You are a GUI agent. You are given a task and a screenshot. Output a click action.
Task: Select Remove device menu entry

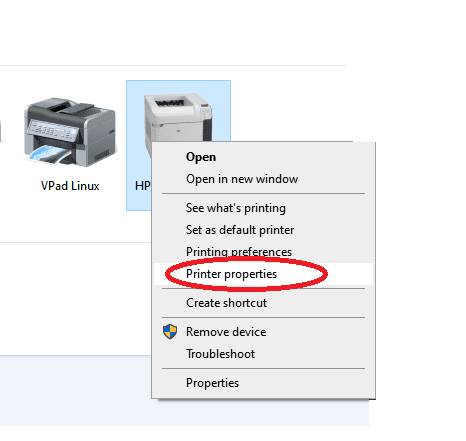226,332
